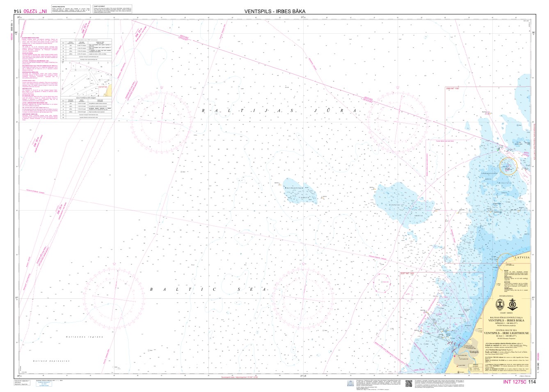
Task: Click the lighthouse crest emblem
Action: click(x=500, y=305)
